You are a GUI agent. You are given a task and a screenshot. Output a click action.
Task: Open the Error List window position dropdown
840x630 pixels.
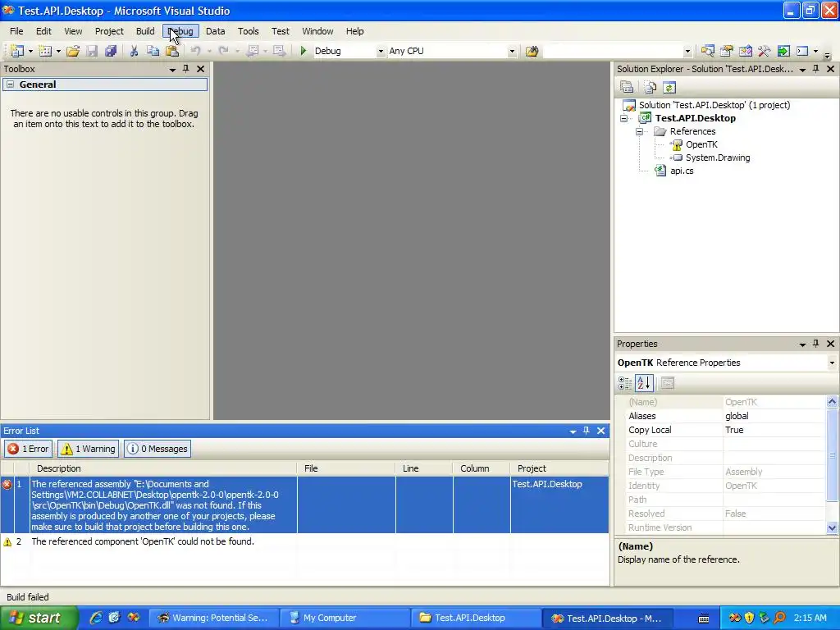(x=573, y=431)
